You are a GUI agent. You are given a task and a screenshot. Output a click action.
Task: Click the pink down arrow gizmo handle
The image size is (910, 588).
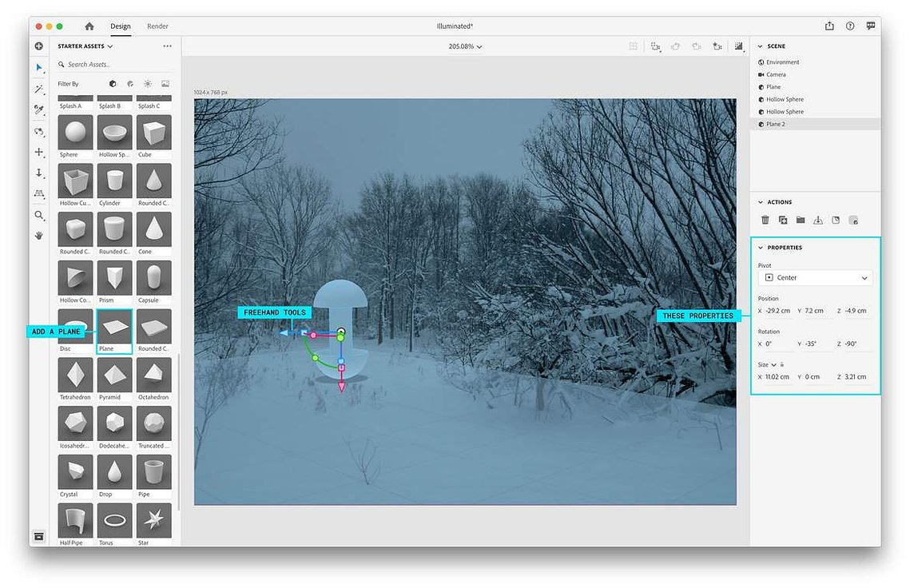click(342, 387)
